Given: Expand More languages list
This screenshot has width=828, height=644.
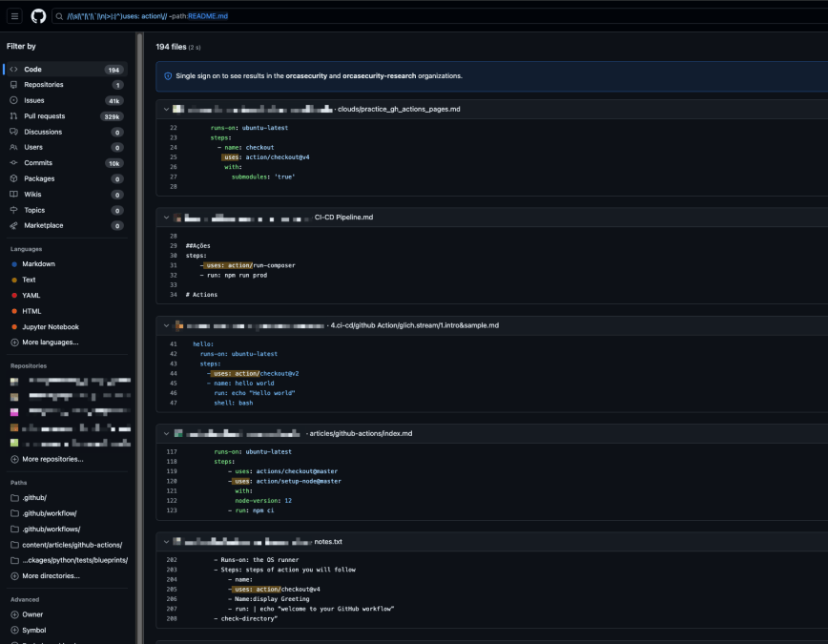Looking at the screenshot, I should (x=45, y=343).
